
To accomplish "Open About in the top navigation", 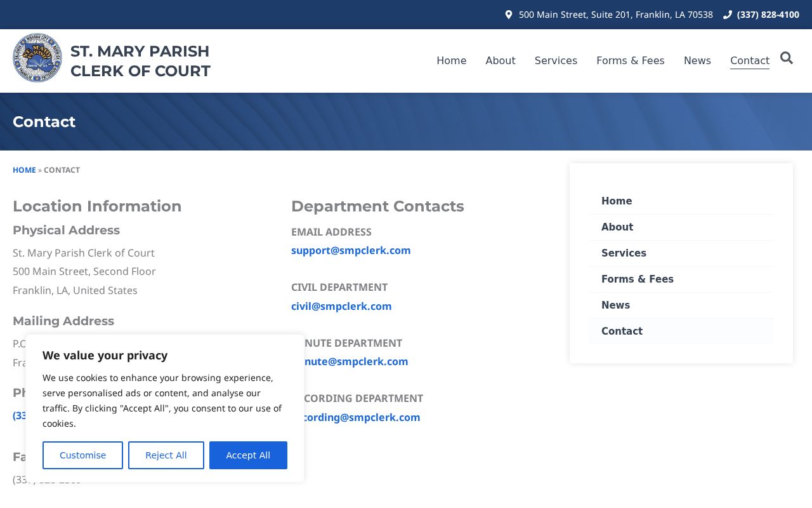I will [501, 61].
